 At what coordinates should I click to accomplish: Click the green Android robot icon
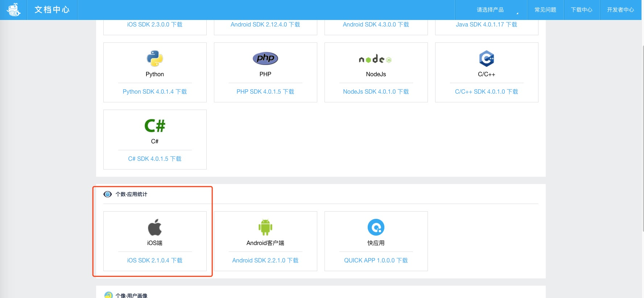point(265,227)
